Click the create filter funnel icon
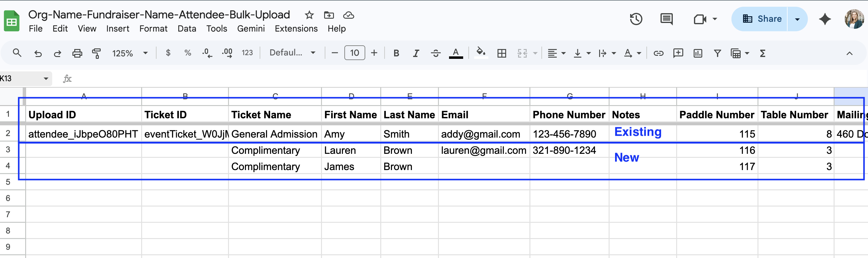This screenshot has height=258, width=868. [x=717, y=53]
